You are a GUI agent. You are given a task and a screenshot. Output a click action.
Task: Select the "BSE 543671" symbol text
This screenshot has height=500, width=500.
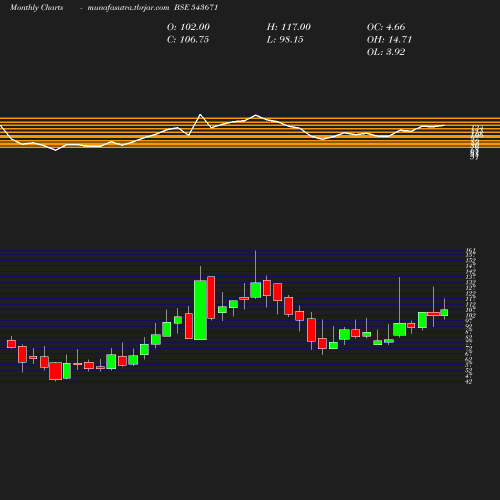[x=196, y=7]
